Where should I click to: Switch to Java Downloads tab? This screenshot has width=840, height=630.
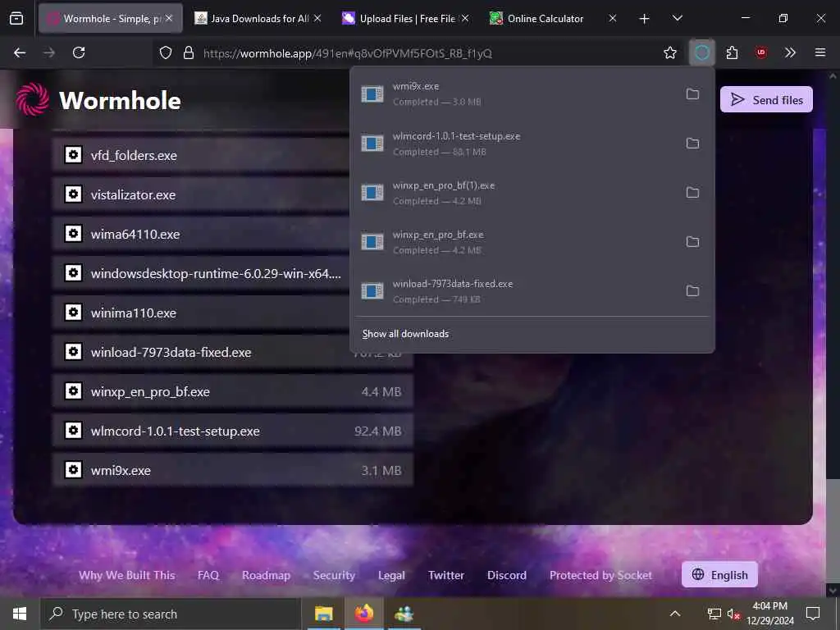click(x=260, y=18)
